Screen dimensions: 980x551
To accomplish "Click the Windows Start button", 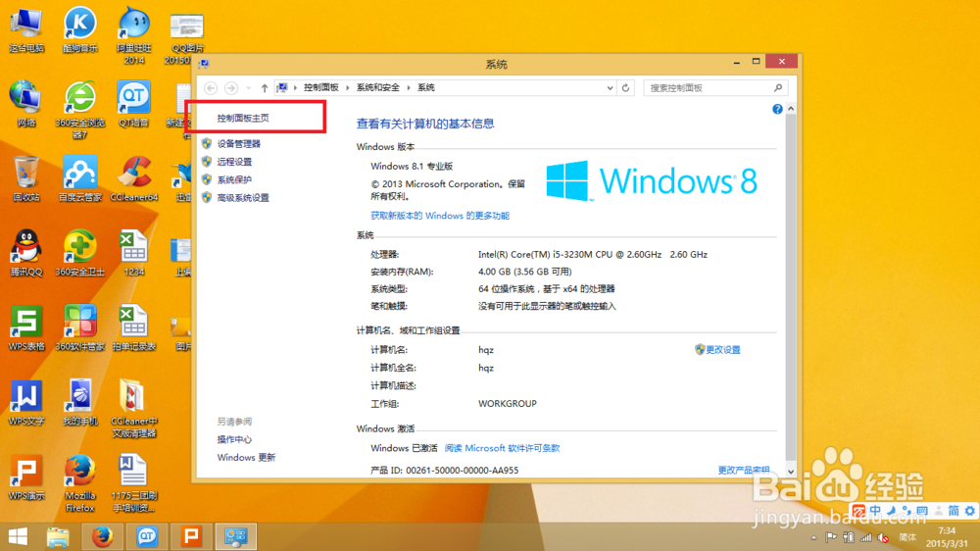I will 18,536.
